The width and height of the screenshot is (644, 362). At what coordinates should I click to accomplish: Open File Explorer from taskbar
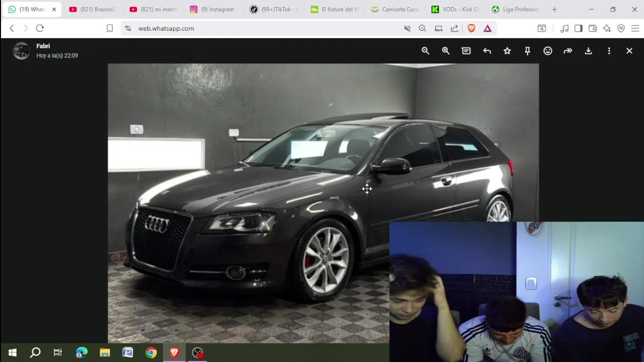[x=105, y=352]
